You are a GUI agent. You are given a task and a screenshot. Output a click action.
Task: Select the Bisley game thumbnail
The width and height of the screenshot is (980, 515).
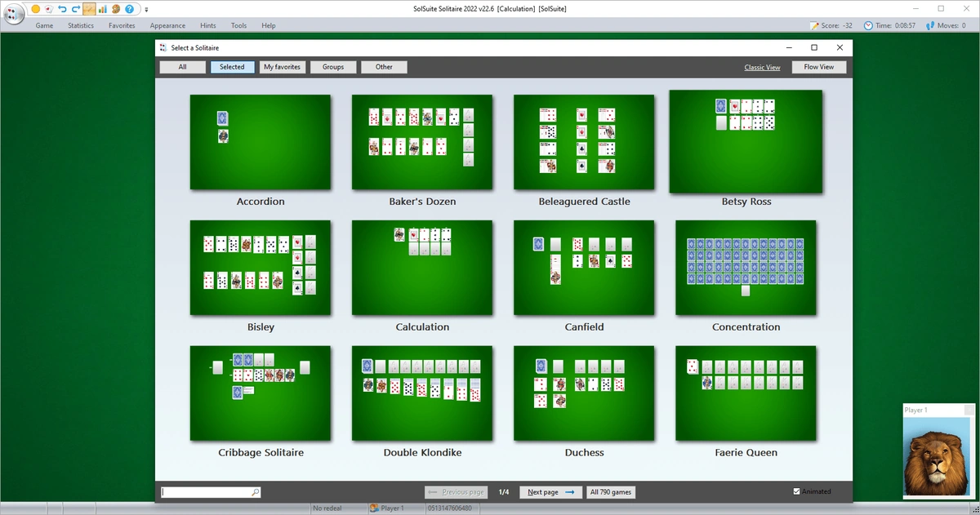tap(261, 268)
